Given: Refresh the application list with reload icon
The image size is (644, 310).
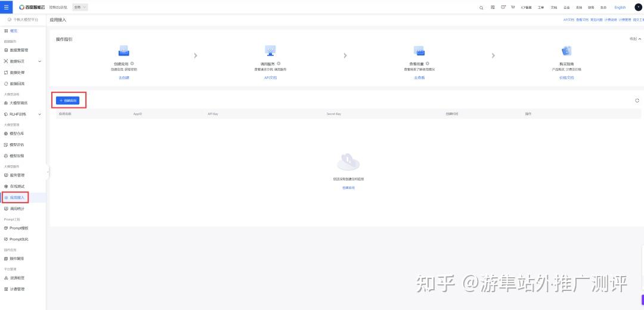Looking at the screenshot, I should point(637,101).
